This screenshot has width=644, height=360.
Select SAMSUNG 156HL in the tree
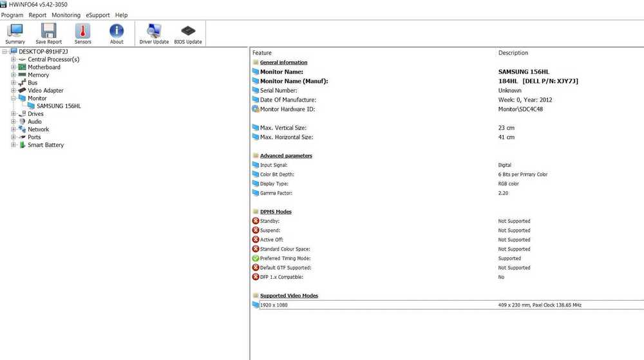pyautogui.click(x=59, y=106)
